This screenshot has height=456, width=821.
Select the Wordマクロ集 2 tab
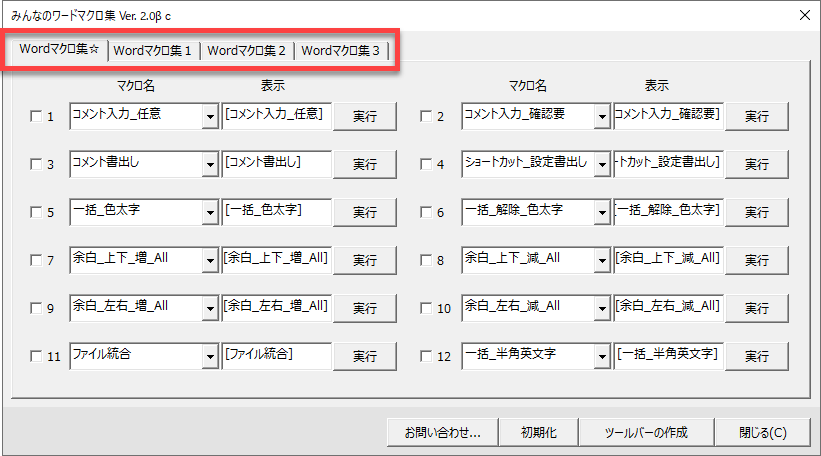click(x=247, y=50)
